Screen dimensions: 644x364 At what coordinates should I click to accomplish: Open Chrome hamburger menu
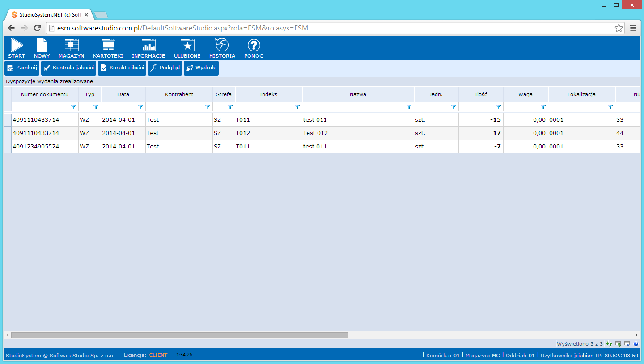633,28
